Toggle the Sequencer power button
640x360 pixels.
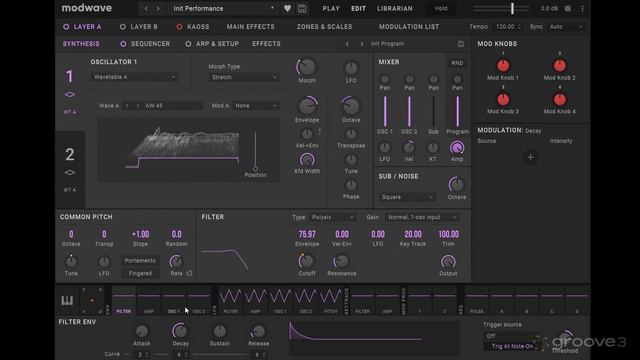click(123, 44)
